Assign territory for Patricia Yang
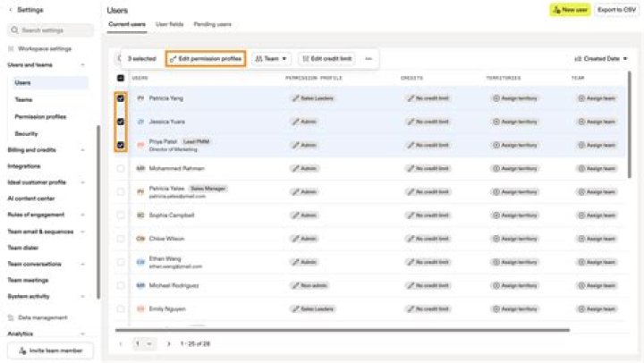 (x=514, y=98)
